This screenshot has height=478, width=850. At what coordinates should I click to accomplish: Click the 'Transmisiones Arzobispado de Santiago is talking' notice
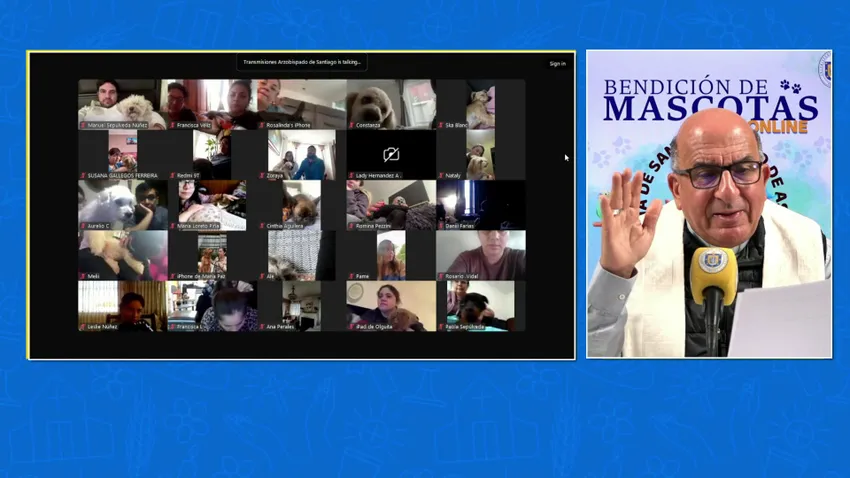[x=302, y=63]
